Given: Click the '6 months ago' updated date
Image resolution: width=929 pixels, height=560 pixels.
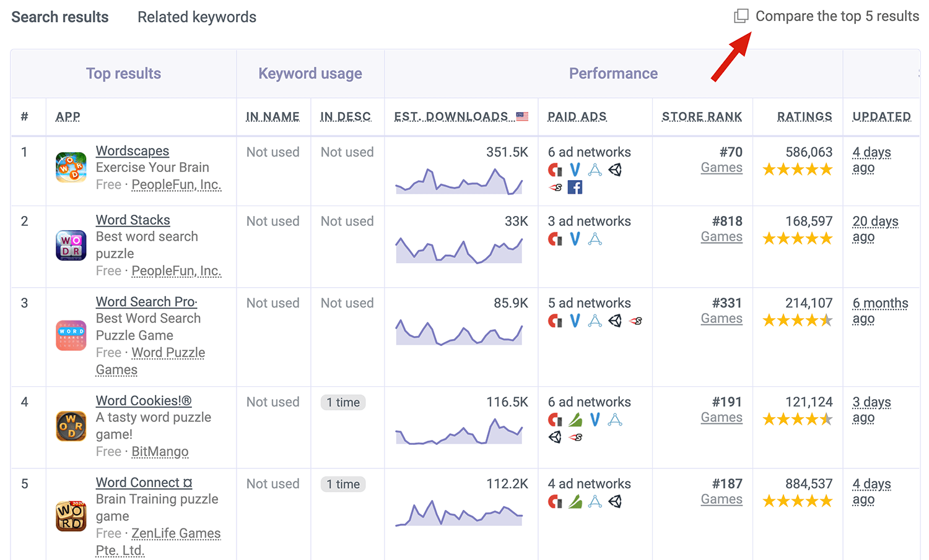Looking at the screenshot, I should [880, 311].
